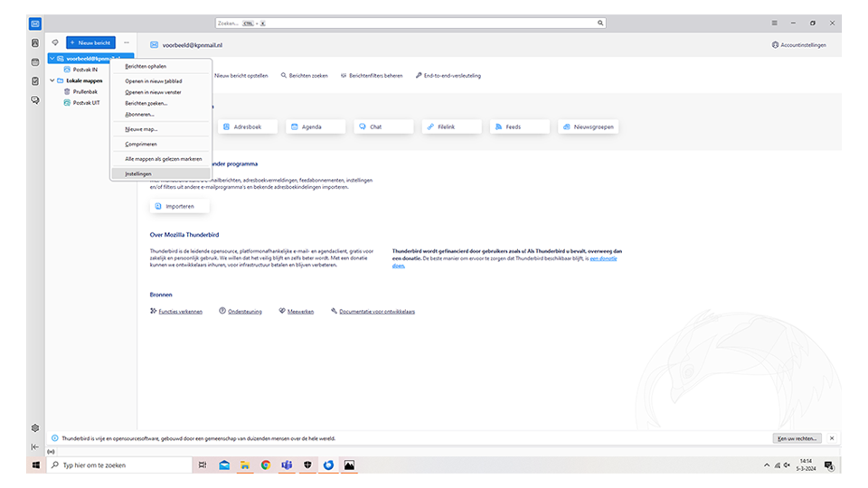Screen dimensions: 868x488
Task: Select the Postvak IN folder
Action: point(85,70)
